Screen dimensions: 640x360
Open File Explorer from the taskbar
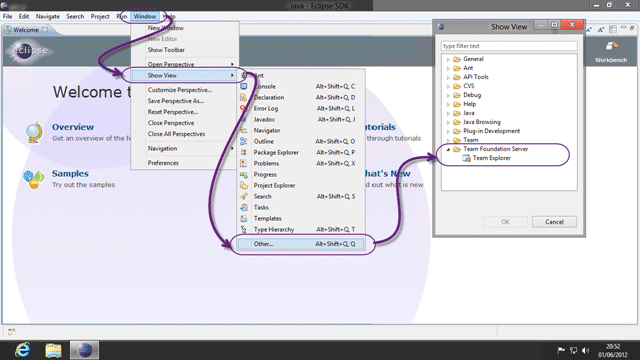coord(53,350)
